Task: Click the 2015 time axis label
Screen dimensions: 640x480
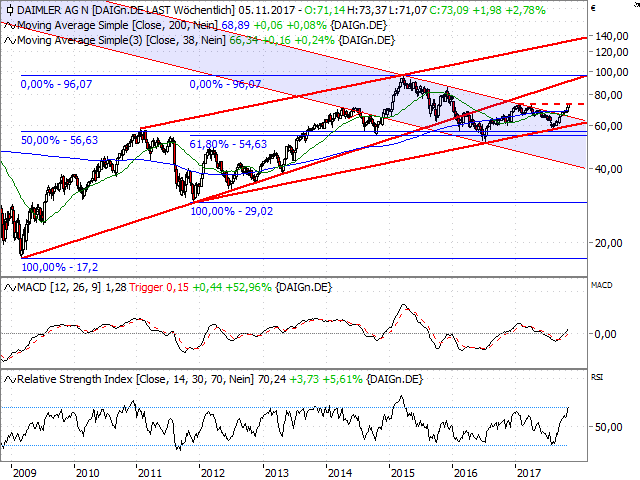Action: pos(402,473)
